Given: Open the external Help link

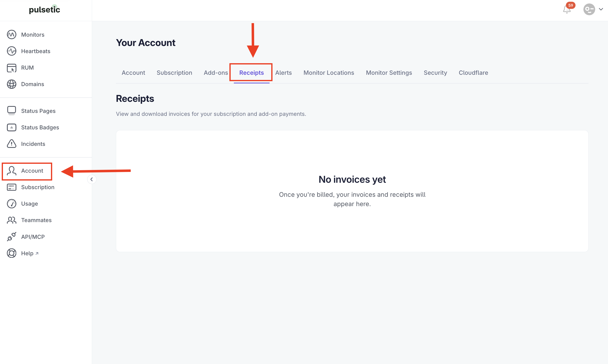Looking at the screenshot, I should tap(30, 253).
